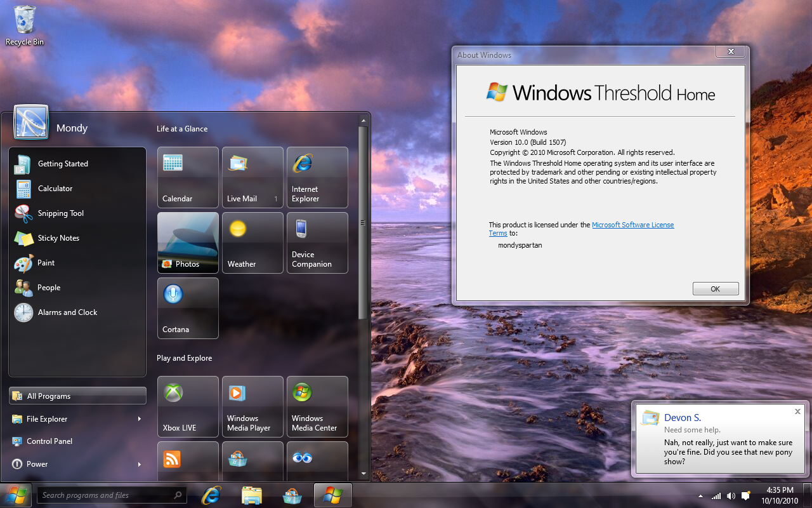The width and height of the screenshot is (812, 508).
Task: Open the Device Companion tile
Action: (317, 243)
